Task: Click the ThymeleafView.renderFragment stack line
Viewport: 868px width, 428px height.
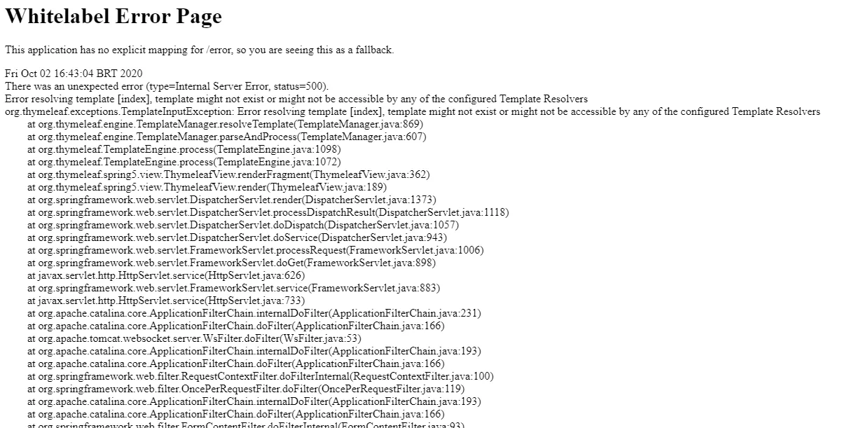Action: 228,174
